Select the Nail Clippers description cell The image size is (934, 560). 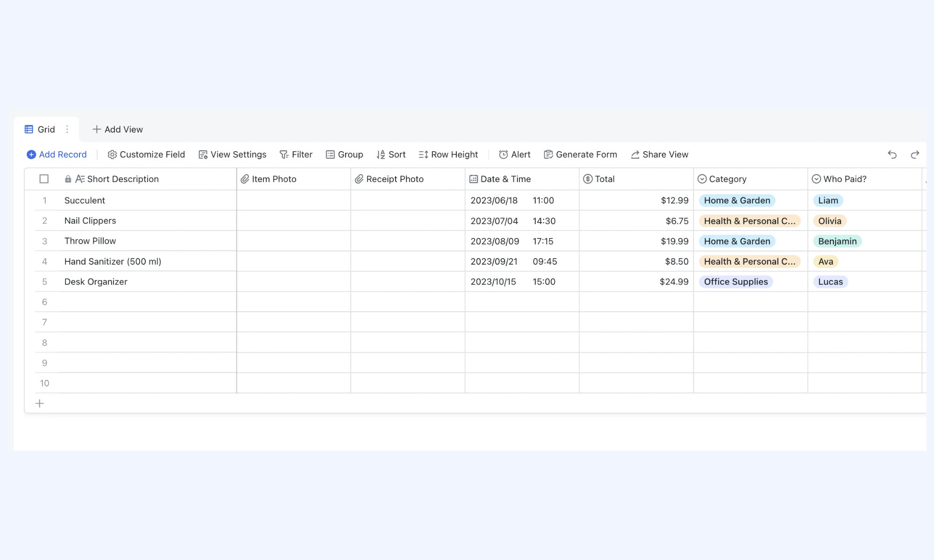coord(148,221)
